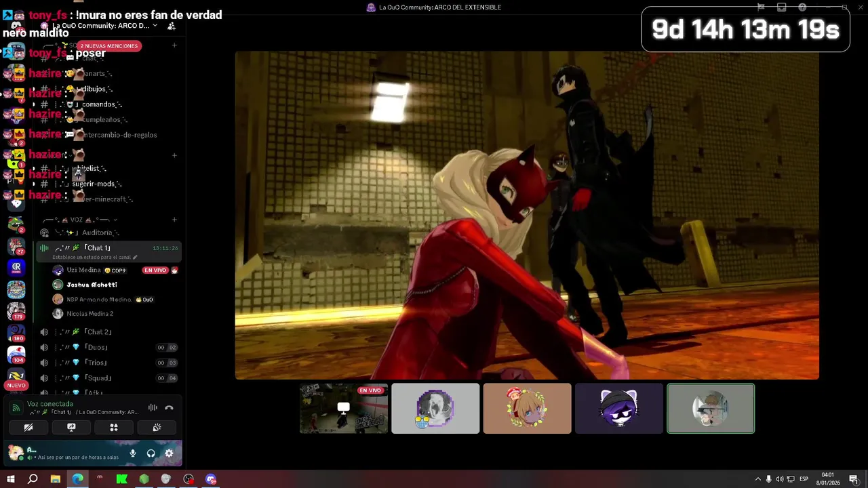Open File Explorer from taskbar
The width and height of the screenshot is (868, 488).
point(55,479)
